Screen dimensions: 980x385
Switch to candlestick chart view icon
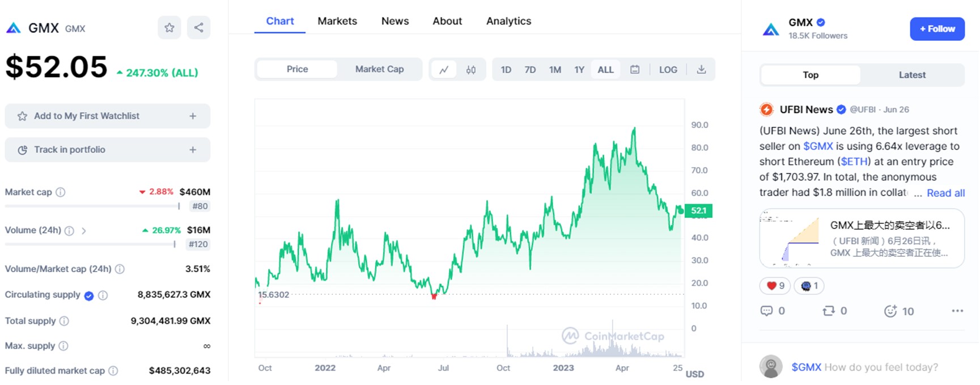[470, 70]
